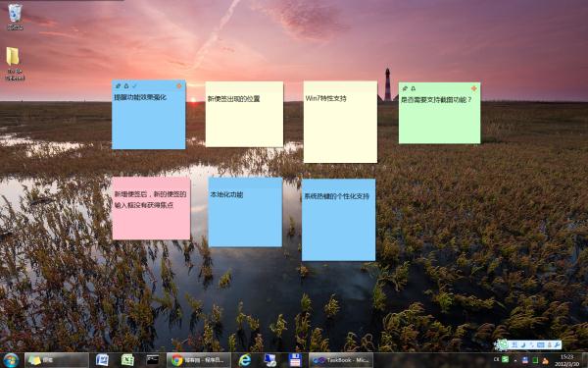The width and height of the screenshot is (588, 368).
Task: Launch Word from the taskbar
Action: (102, 360)
